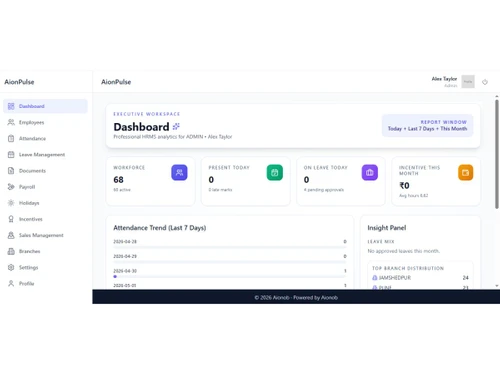The image size is (500, 375).
Task: Click the 2026-04-28 attendance progress bar
Action: tap(230, 247)
